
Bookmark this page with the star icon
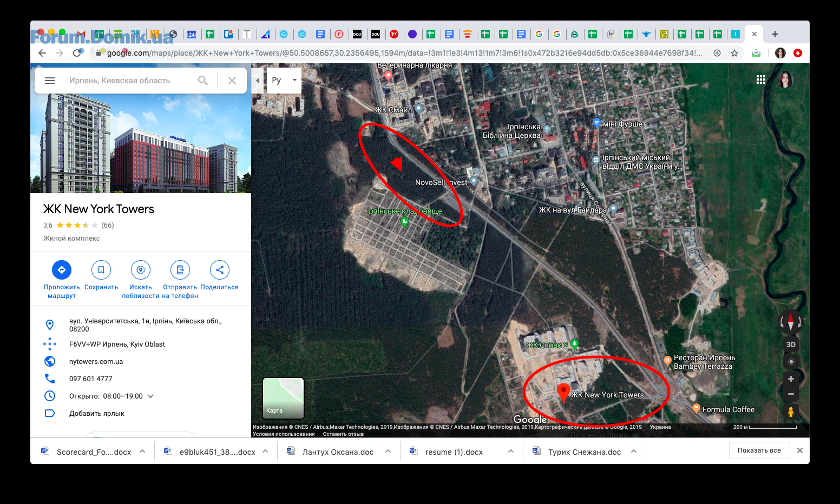pos(734,53)
